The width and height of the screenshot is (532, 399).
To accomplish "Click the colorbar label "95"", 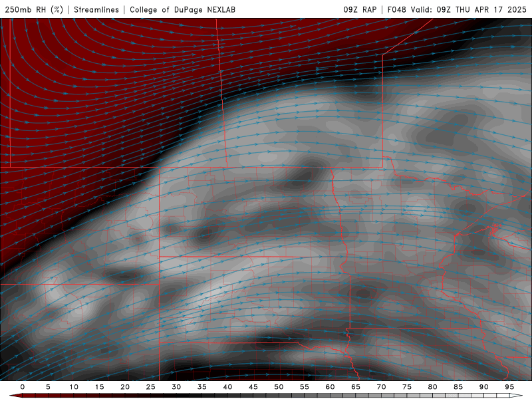I will (x=509, y=387).
